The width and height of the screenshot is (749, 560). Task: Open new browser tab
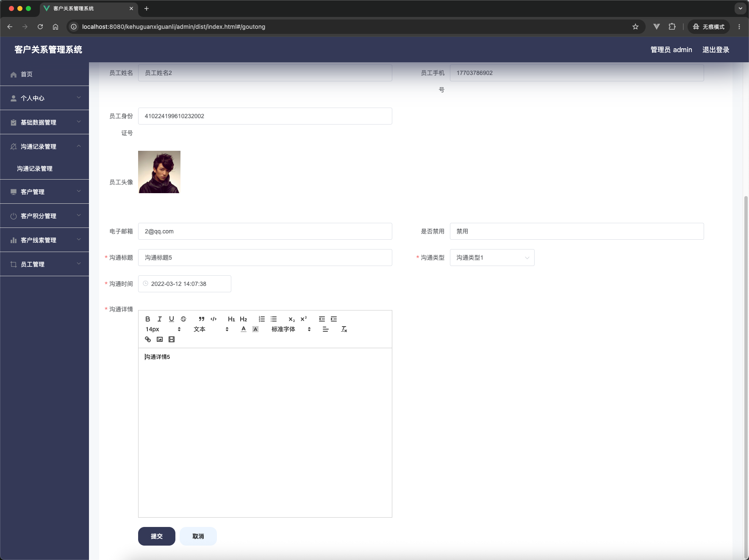point(147,8)
